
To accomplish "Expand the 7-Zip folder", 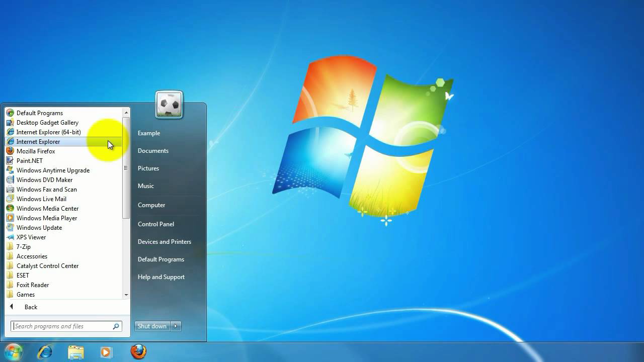I will [63, 247].
